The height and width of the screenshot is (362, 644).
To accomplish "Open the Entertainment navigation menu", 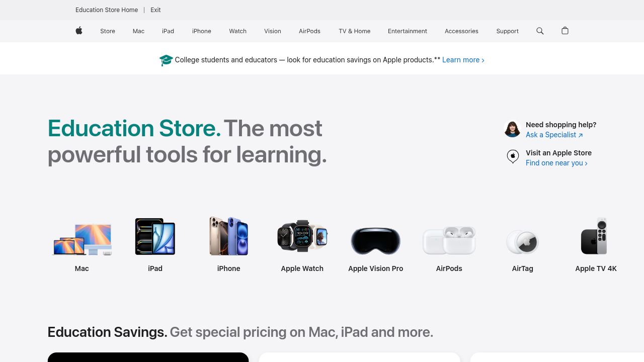I will tap(408, 31).
